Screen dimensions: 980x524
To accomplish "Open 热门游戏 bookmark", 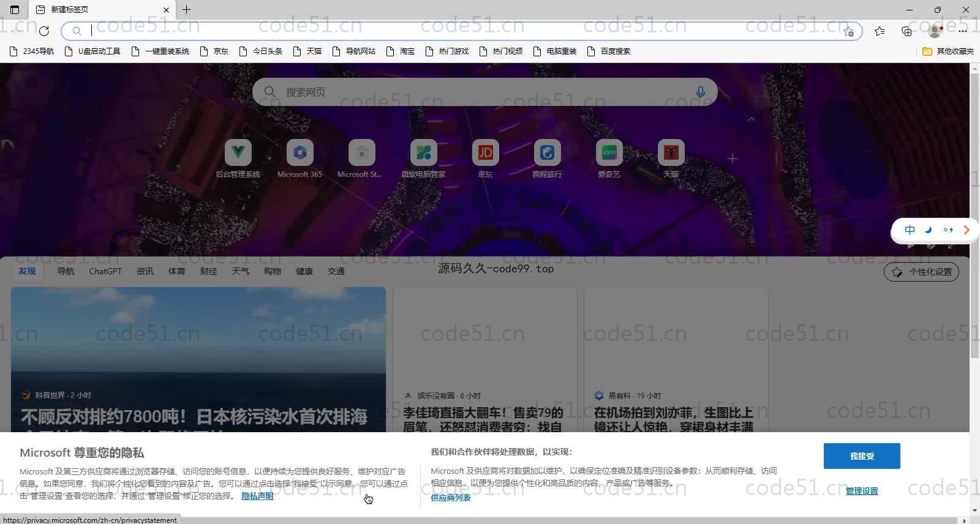I will pos(447,51).
